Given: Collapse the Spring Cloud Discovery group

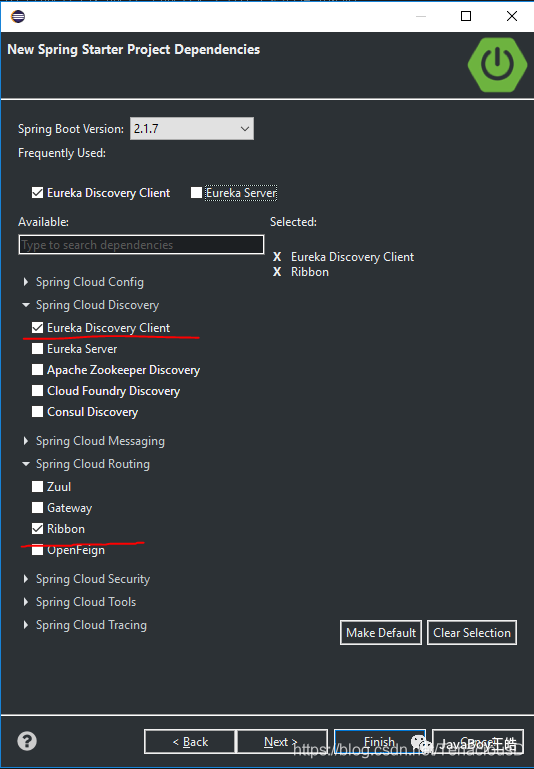Looking at the screenshot, I should point(25,305).
